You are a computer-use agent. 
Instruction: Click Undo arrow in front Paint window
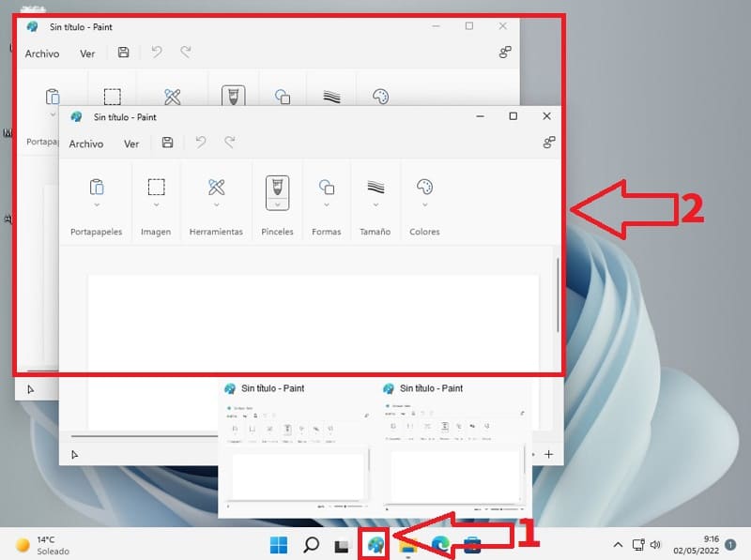tap(201, 143)
